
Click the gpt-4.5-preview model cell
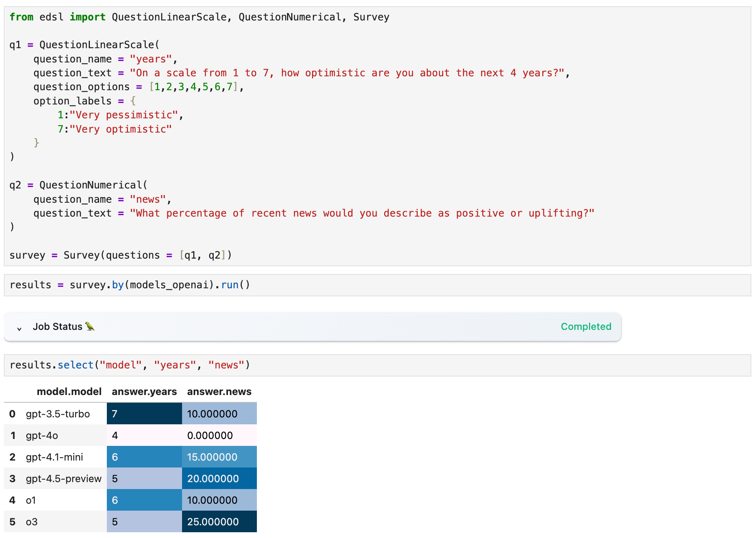point(64,478)
